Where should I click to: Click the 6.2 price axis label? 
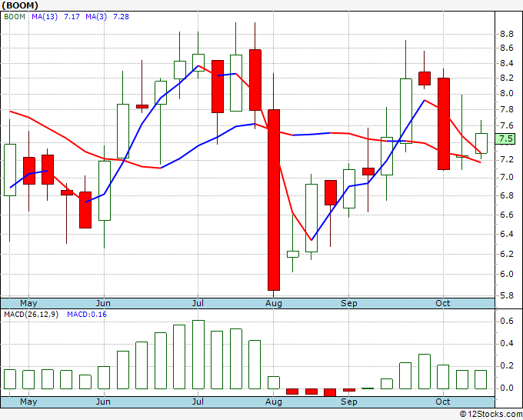(x=506, y=254)
